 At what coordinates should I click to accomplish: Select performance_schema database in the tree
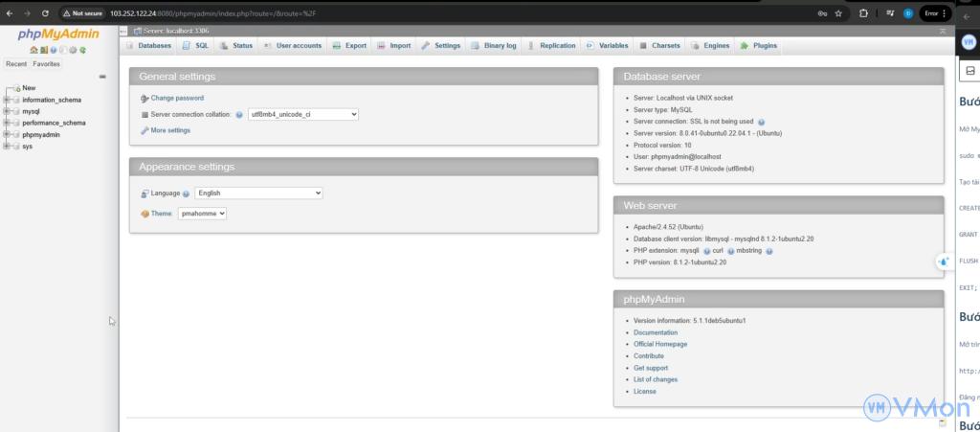pos(54,123)
